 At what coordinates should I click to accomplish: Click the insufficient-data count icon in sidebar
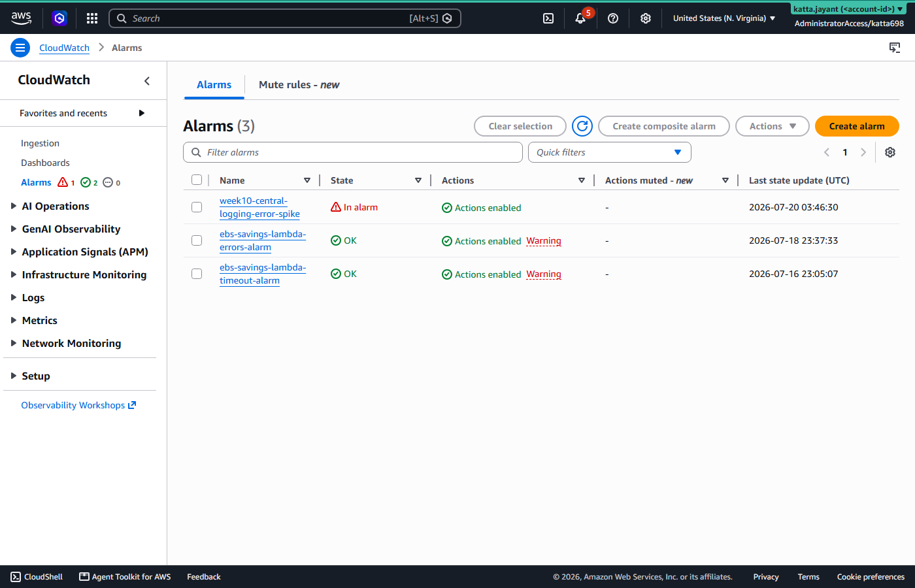click(108, 182)
